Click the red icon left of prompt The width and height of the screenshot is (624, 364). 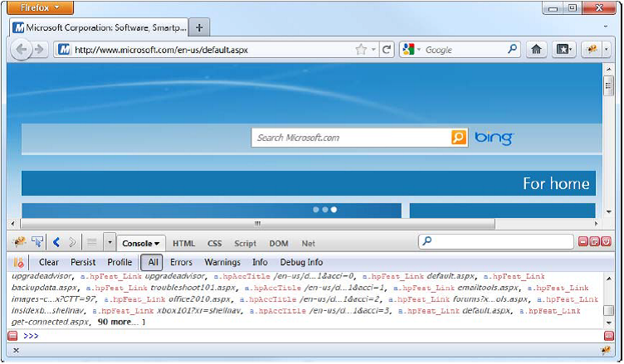tap(12, 336)
